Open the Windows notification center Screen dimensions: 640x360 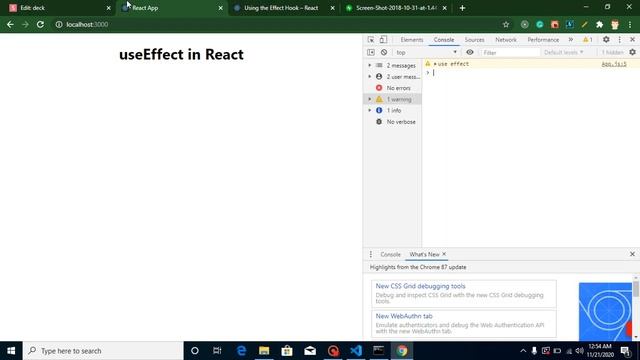coord(625,351)
